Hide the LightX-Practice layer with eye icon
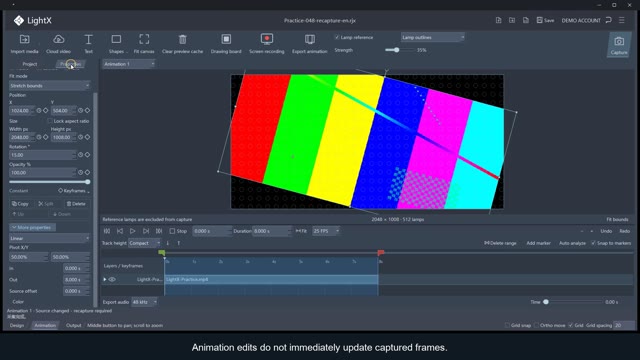 tap(112, 279)
